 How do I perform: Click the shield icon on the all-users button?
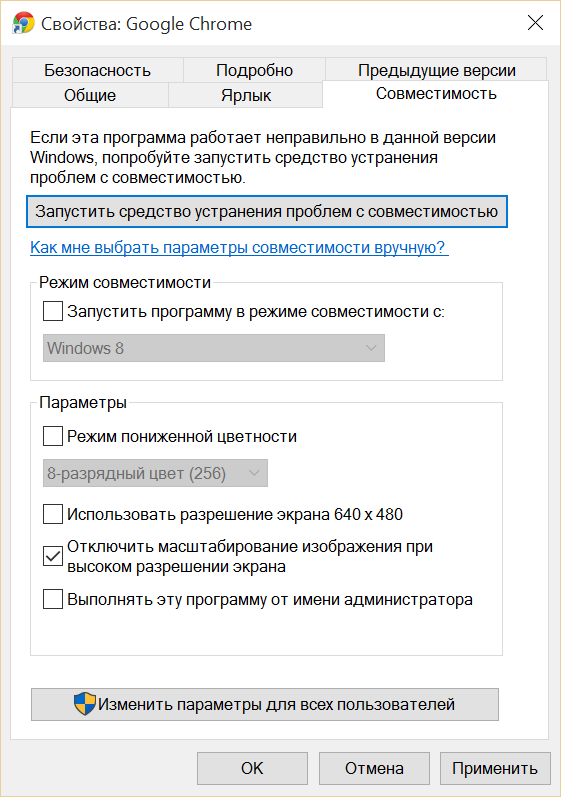84,704
